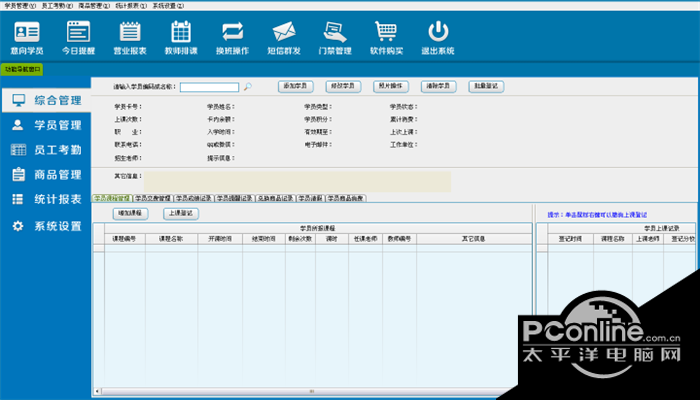Select 统计报表 in the sidebar

click(46, 200)
